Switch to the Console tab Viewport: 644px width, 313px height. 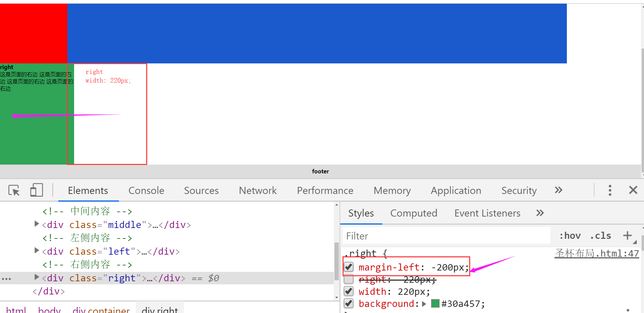[146, 191]
